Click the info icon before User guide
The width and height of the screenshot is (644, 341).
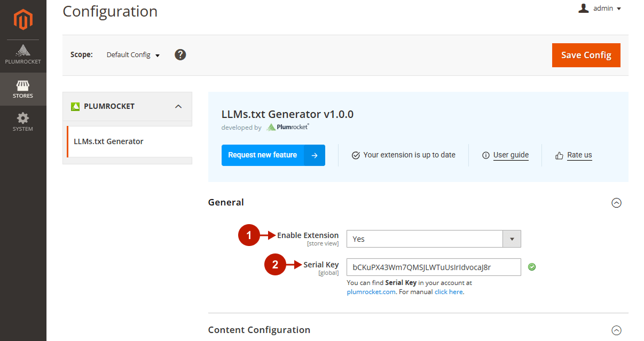(x=486, y=155)
